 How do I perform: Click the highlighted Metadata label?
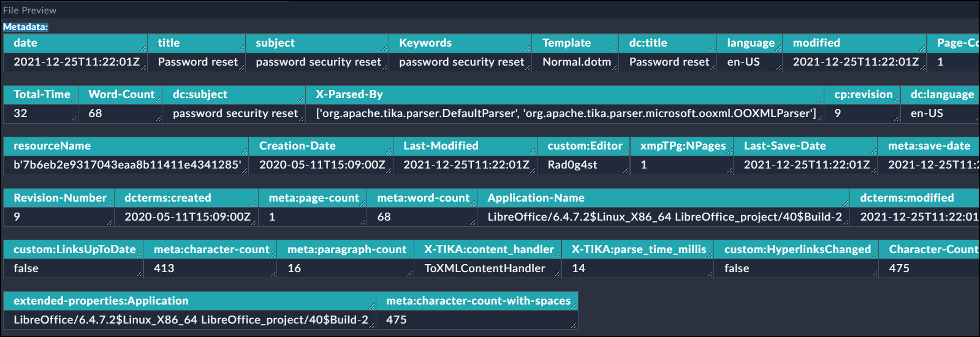(x=25, y=27)
